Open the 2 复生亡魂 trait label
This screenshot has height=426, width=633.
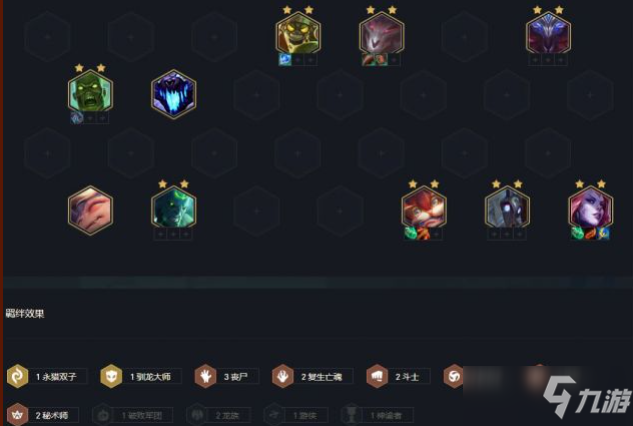322,377
